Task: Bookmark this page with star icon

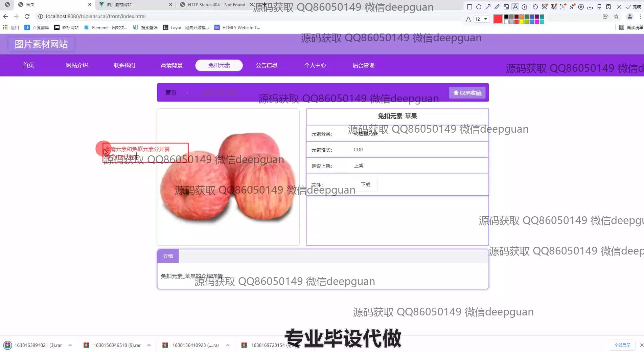Action: click(616, 16)
